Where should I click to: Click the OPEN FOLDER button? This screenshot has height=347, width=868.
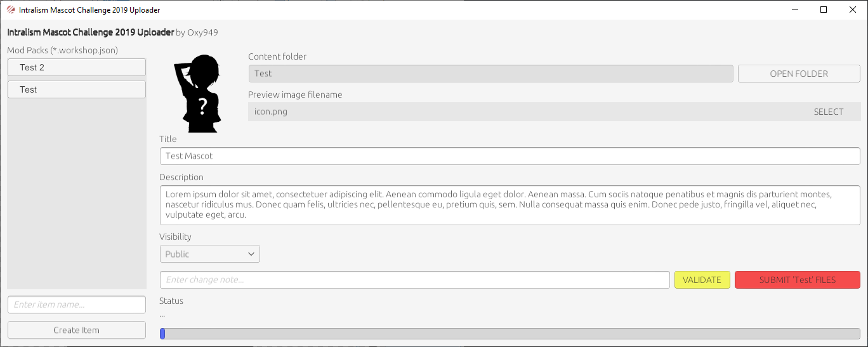click(x=799, y=74)
